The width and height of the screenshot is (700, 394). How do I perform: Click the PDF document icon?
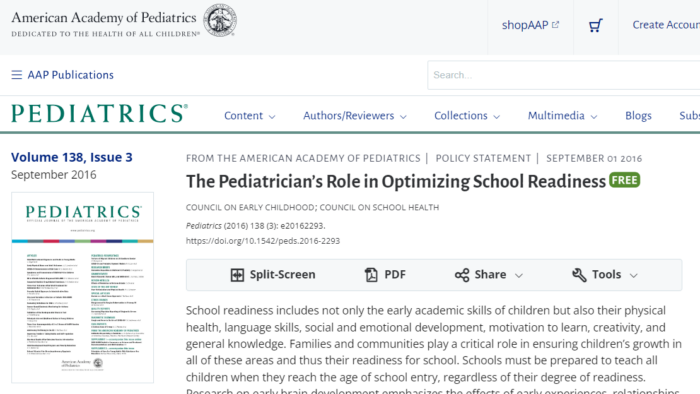click(x=371, y=275)
